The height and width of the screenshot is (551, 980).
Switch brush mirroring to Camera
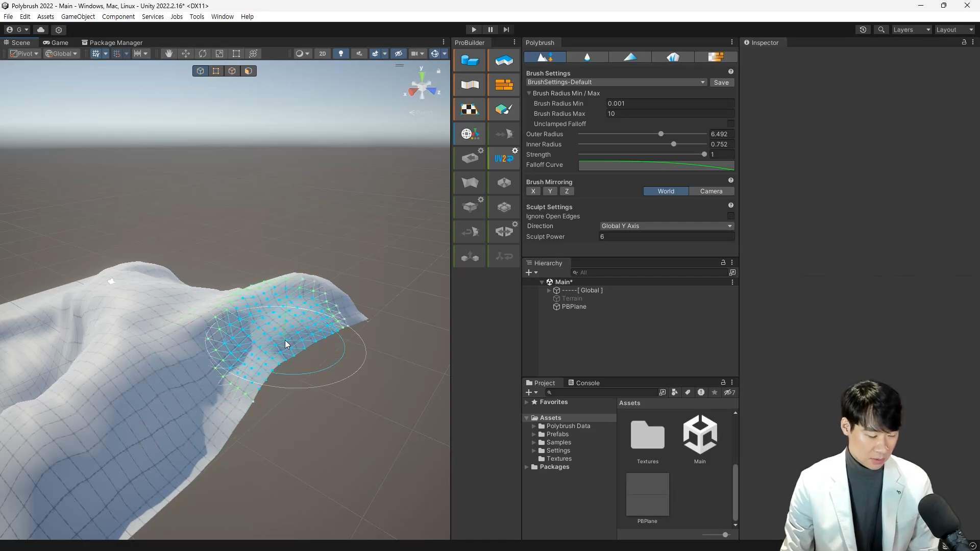(711, 191)
